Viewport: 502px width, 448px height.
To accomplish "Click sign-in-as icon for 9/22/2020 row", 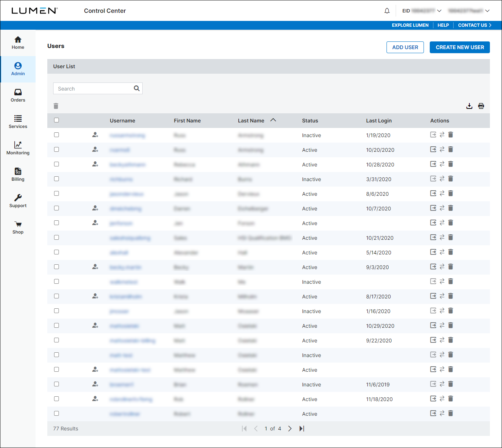I will (433, 340).
